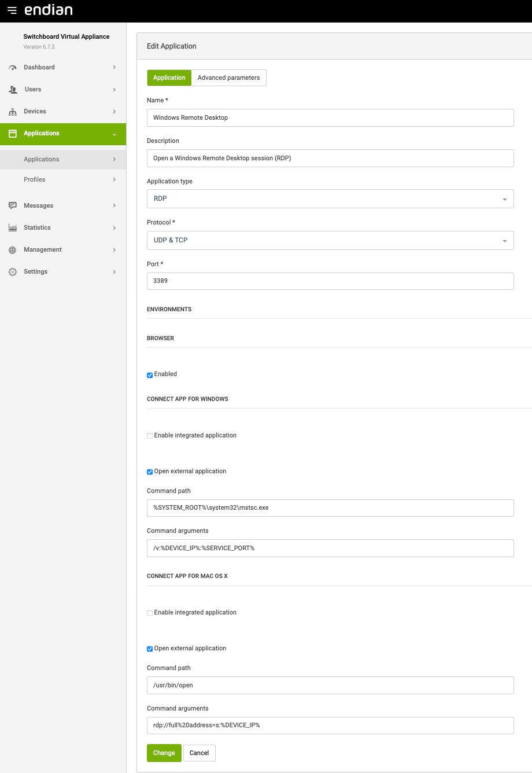Click the Windows Command arguments field
Screen dimensions: 532x773
330,548
